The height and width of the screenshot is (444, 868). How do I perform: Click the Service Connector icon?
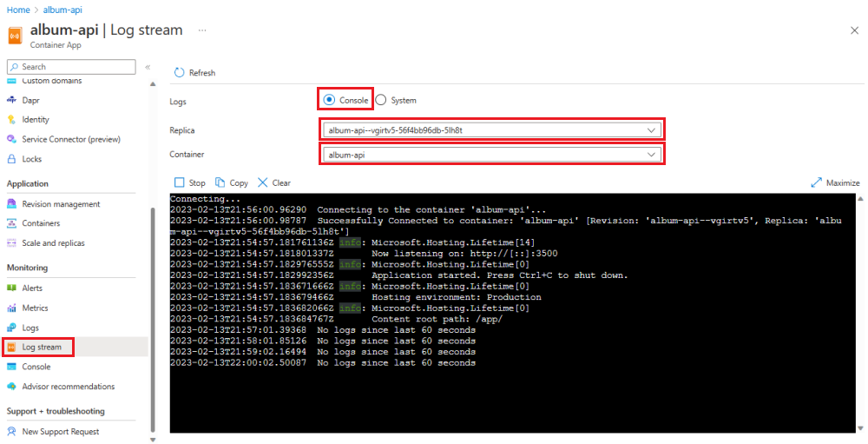11,139
